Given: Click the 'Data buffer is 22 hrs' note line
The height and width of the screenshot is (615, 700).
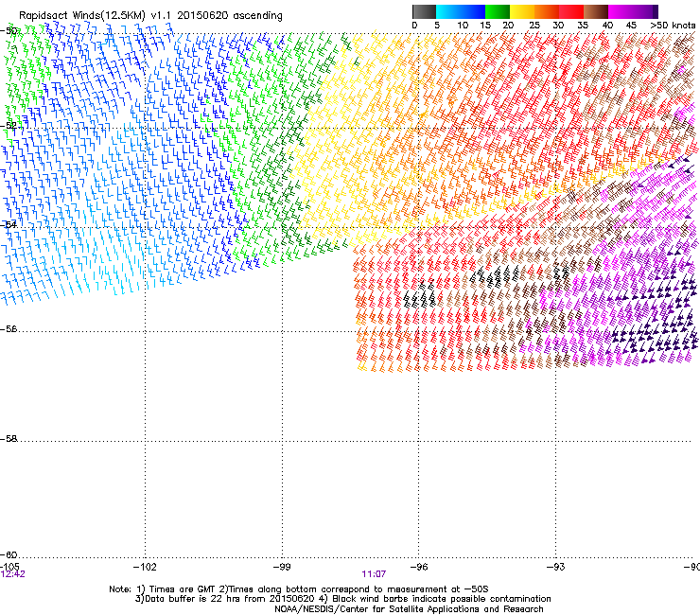Looking at the screenshot, I should click(342, 599).
